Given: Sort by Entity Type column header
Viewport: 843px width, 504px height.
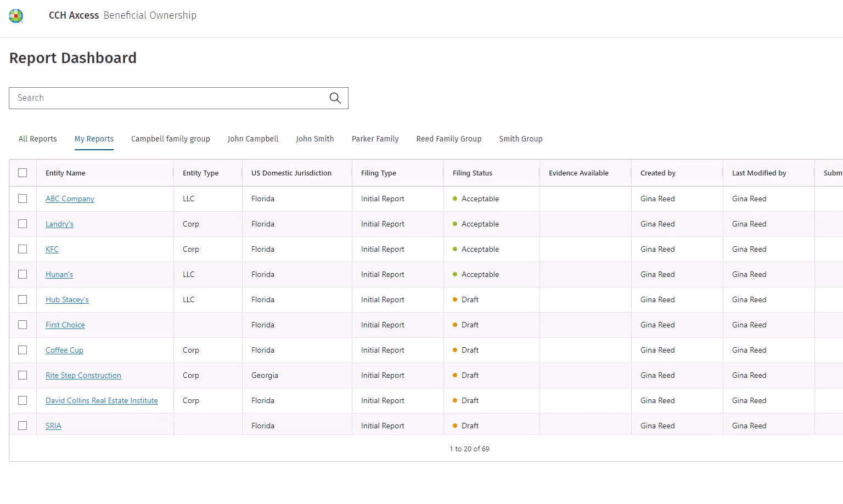Looking at the screenshot, I should pos(200,173).
